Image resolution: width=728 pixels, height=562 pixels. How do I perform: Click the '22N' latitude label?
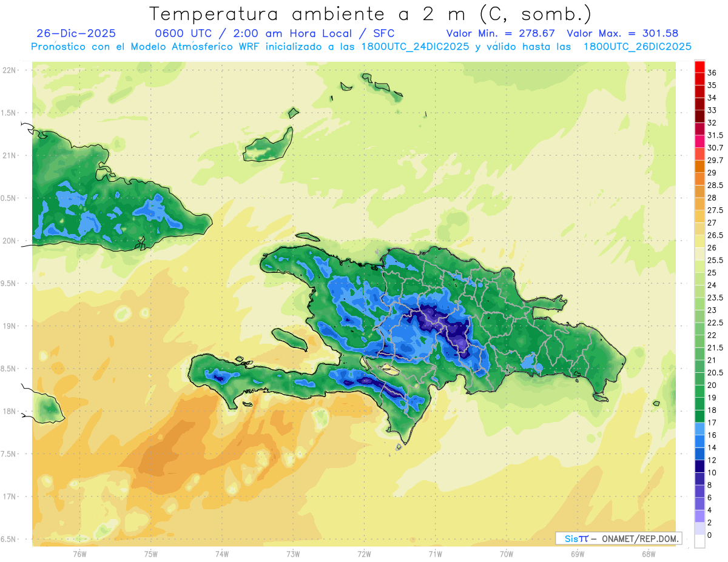click(x=9, y=70)
